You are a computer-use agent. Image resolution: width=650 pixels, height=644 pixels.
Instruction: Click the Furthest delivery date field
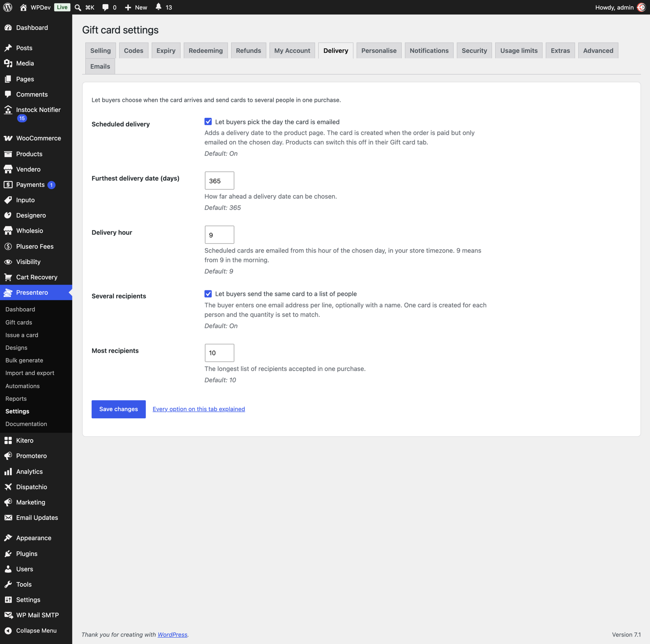click(219, 181)
